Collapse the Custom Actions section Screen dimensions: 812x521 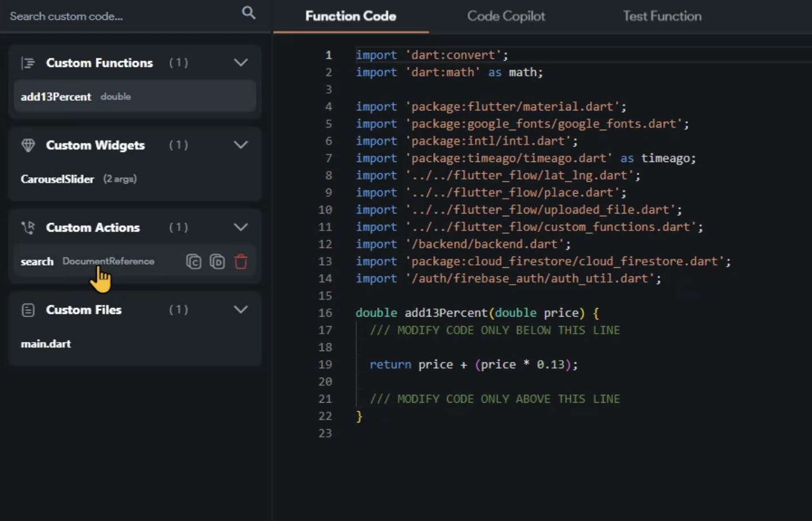click(241, 227)
